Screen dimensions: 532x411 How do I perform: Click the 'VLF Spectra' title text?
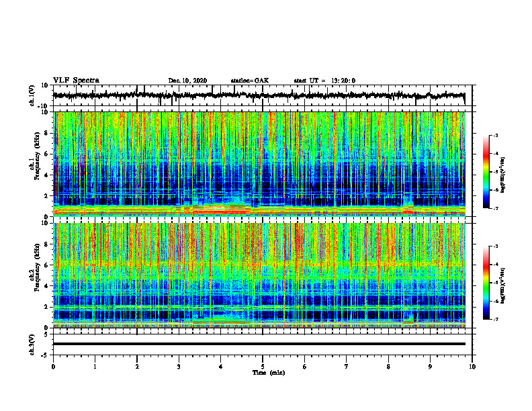pos(76,80)
